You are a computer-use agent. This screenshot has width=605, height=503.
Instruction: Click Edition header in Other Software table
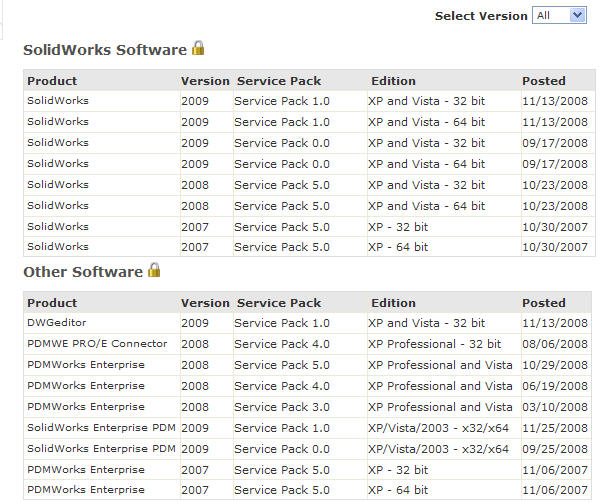pos(393,303)
